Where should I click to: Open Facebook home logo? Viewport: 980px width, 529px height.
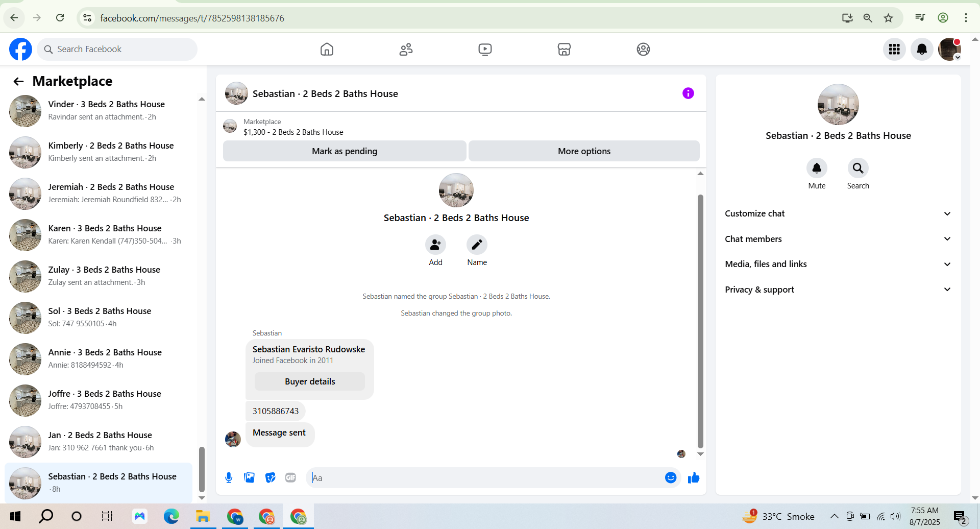(x=20, y=49)
